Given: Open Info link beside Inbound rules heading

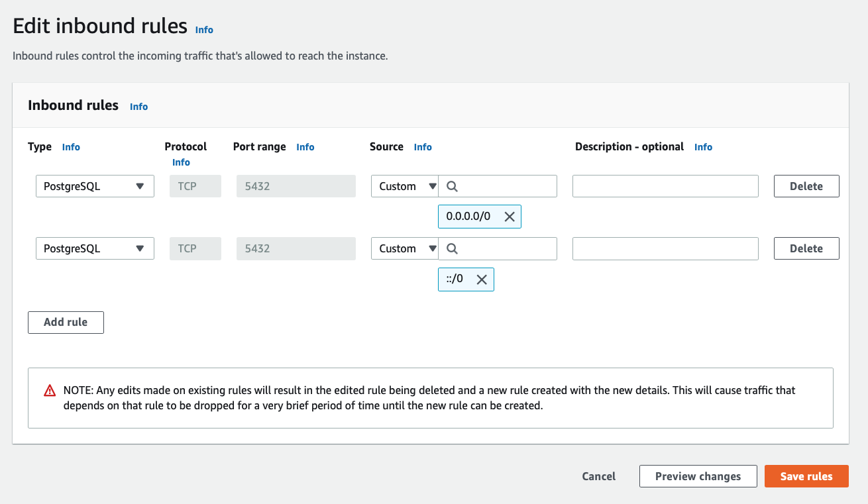Looking at the screenshot, I should [x=138, y=107].
